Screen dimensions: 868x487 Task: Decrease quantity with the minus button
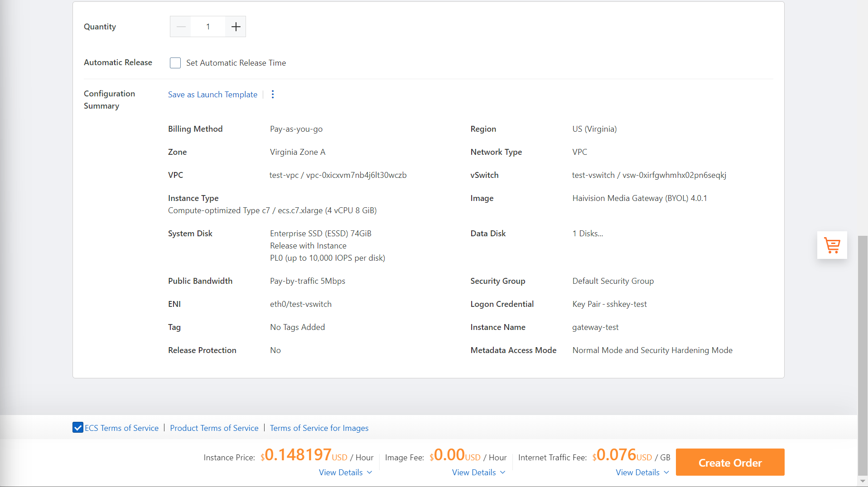click(181, 27)
